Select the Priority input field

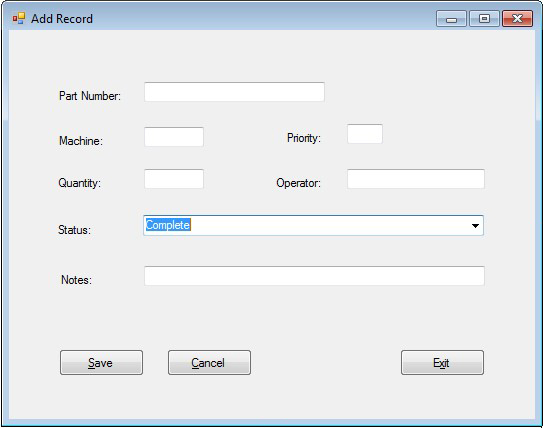click(365, 134)
